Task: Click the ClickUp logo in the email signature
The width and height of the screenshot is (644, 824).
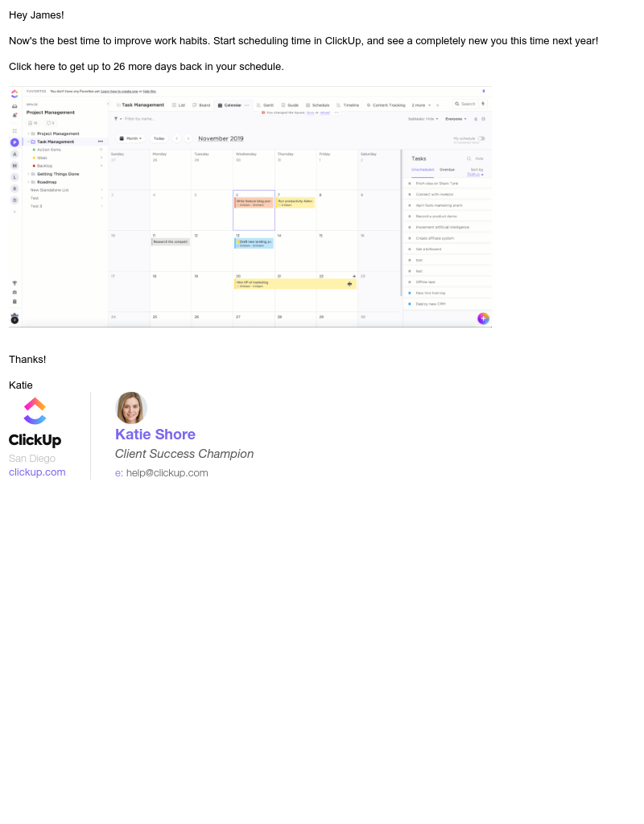Action: [x=35, y=422]
